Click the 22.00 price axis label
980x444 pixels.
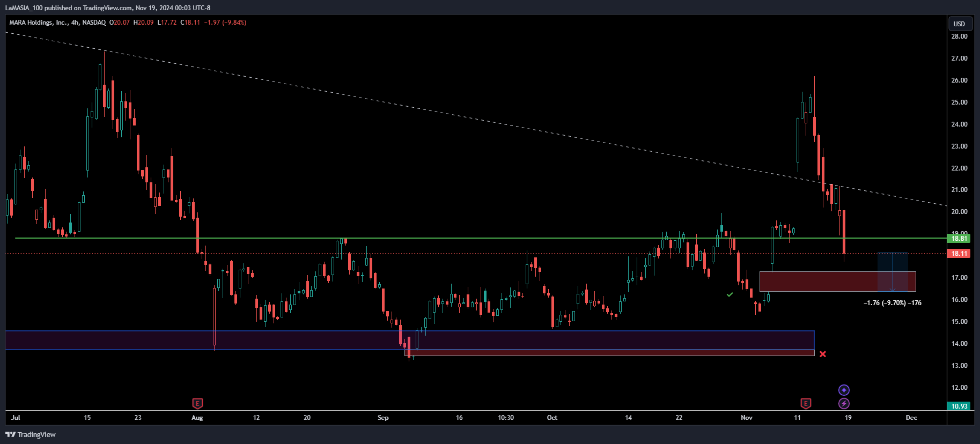pyautogui.click(x=959, y=168)
